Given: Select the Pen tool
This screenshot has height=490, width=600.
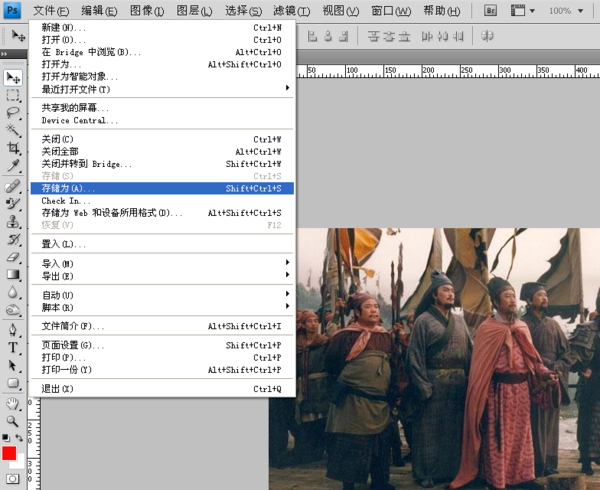Looking at the screenshot, I should point(13,330).
